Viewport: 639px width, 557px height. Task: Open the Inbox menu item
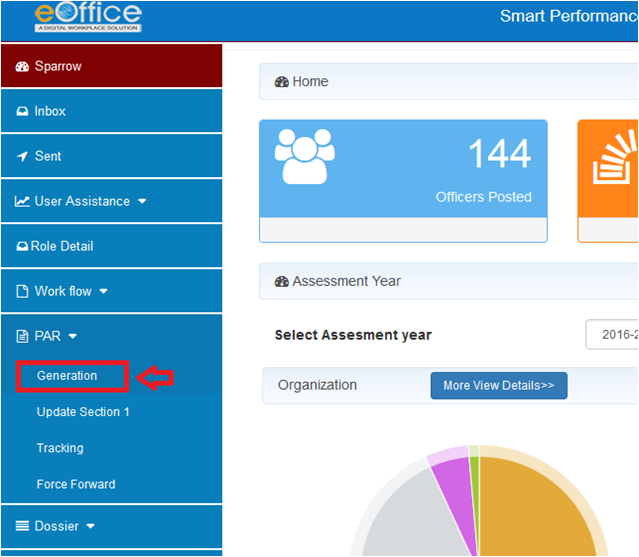[x=112, y=111]
